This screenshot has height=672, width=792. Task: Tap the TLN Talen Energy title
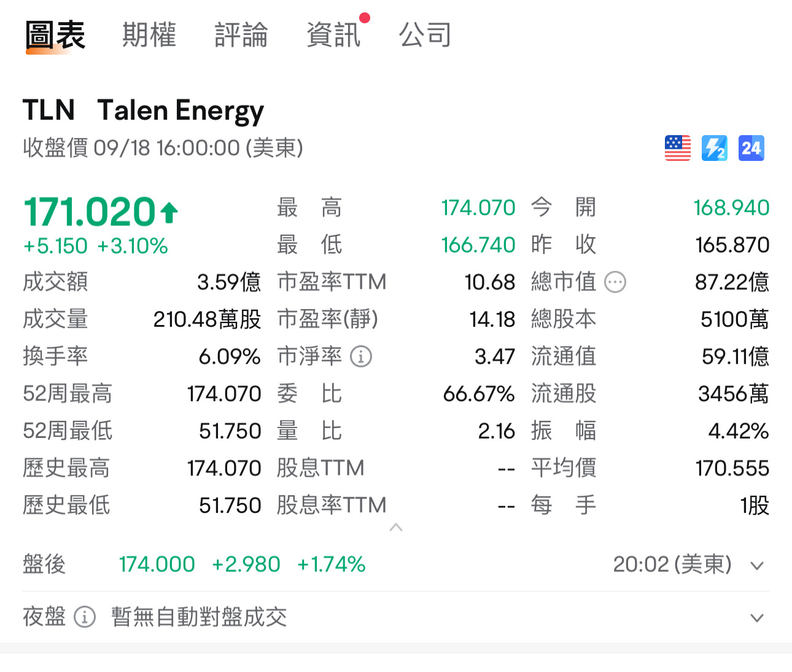(x=144, y=111)
